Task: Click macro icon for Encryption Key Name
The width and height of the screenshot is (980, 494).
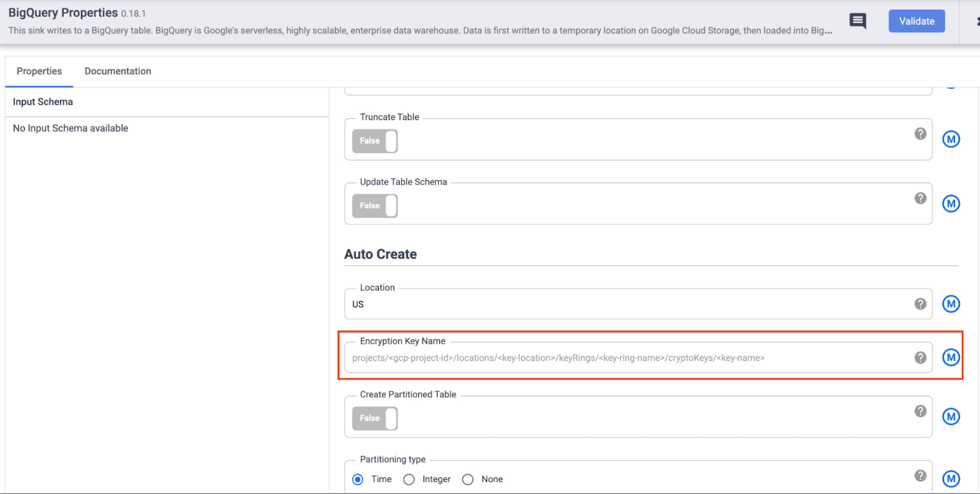Action: point(951,357)
